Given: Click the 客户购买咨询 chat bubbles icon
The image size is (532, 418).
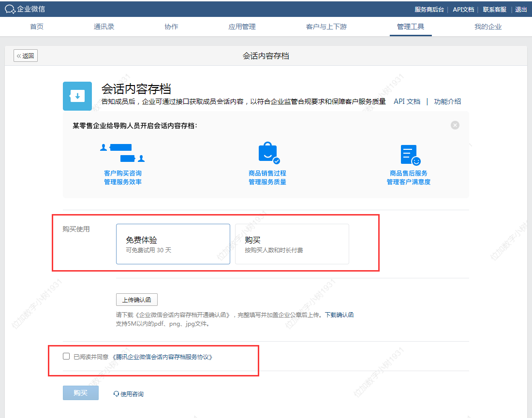Looking at the screenshot, I should (x=122, y=153).
